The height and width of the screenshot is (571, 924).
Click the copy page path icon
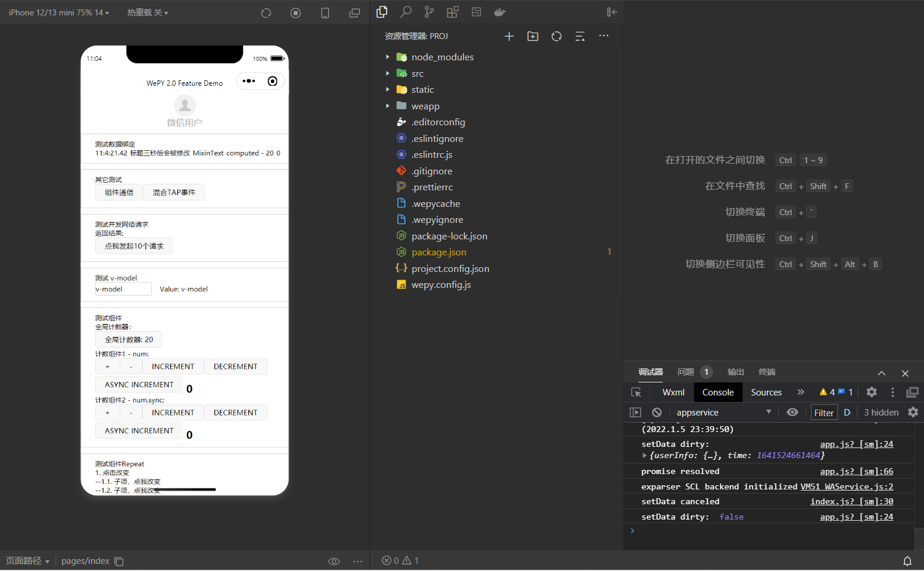click(x=119, y=561)
